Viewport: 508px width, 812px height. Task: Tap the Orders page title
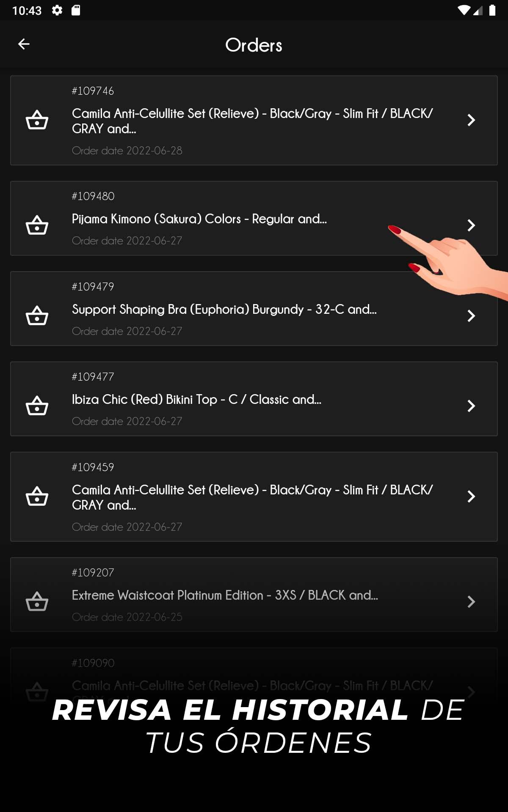click(x=254, y=45)
